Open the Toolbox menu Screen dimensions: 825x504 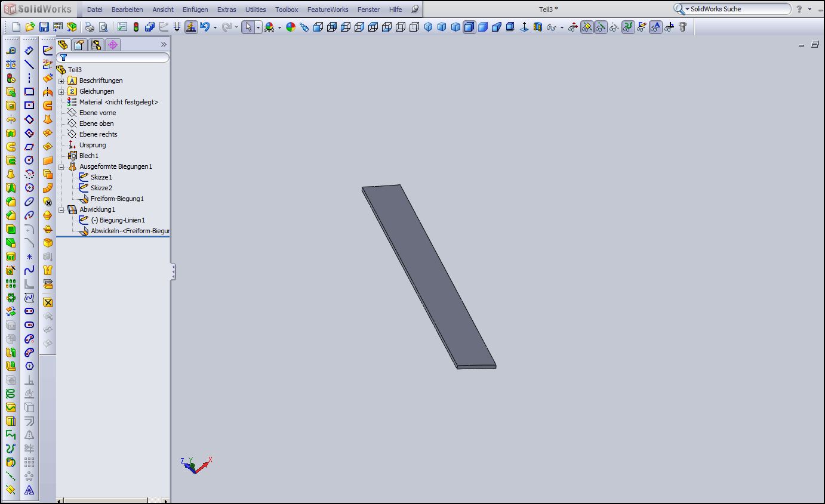[x=287, y=10]
